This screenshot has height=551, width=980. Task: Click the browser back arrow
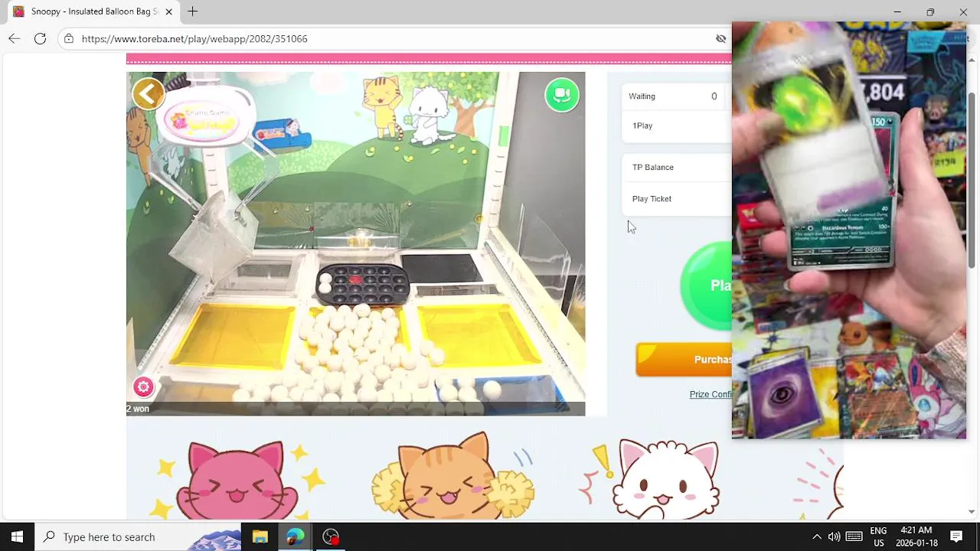click(x=15, y=38)
